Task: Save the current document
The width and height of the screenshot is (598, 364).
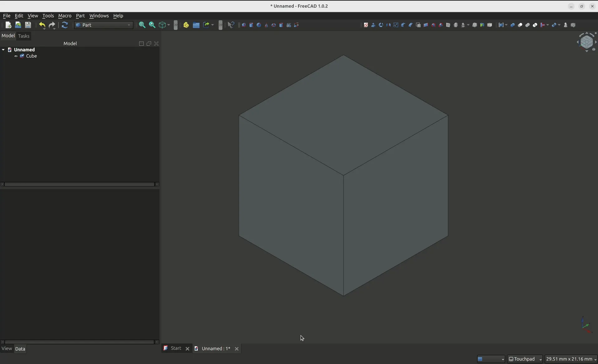Action: coord(28,25)
